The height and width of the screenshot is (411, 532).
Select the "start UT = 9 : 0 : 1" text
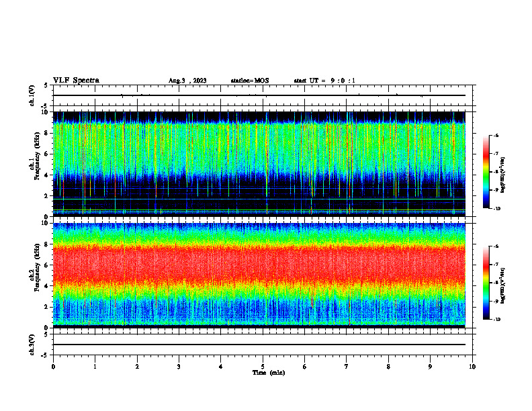pyautogui.click(x=324, y=81)
